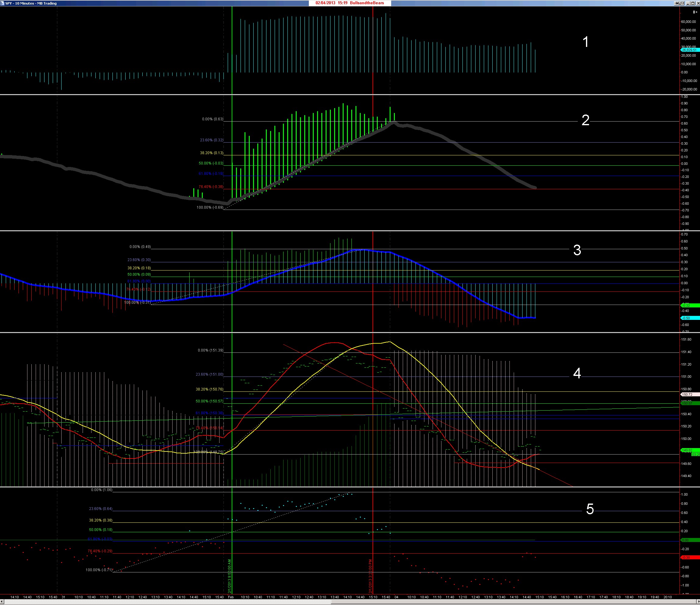Select the '0.00% (0.63)' Fibonacci label

pyautogui.click(x=212, y=119)
